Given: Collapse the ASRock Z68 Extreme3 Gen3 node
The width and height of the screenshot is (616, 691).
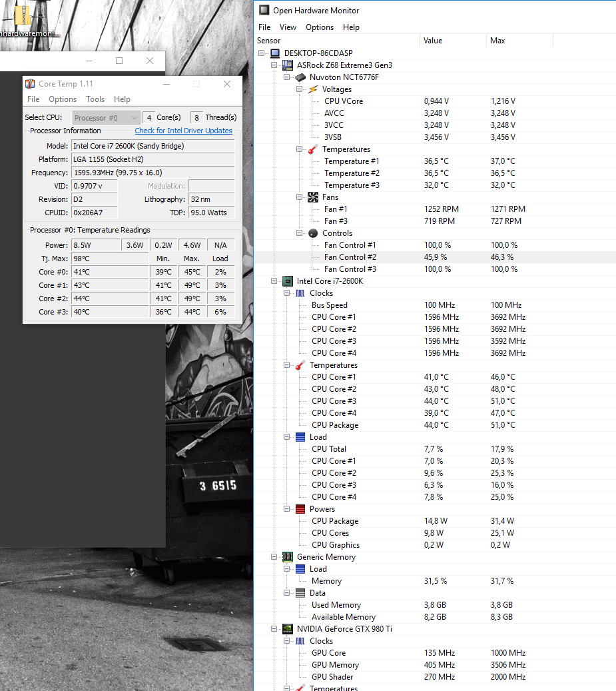Looking at the screenshot, I should click(274, 65).
